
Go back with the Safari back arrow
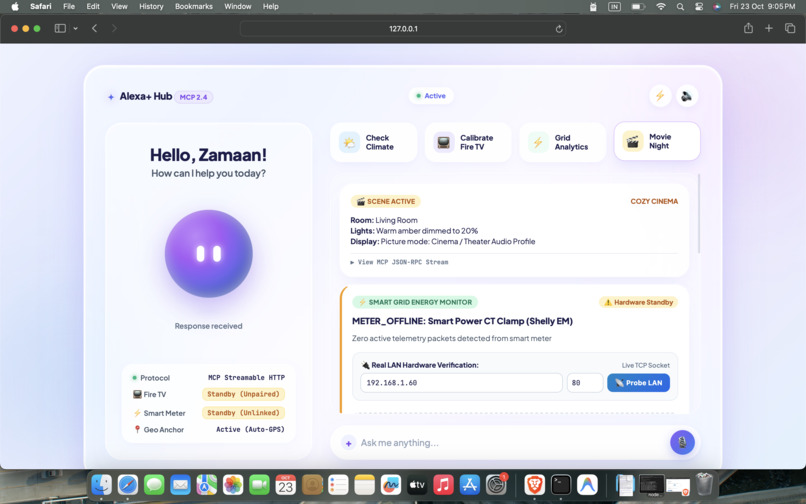(x=95, y=28)
